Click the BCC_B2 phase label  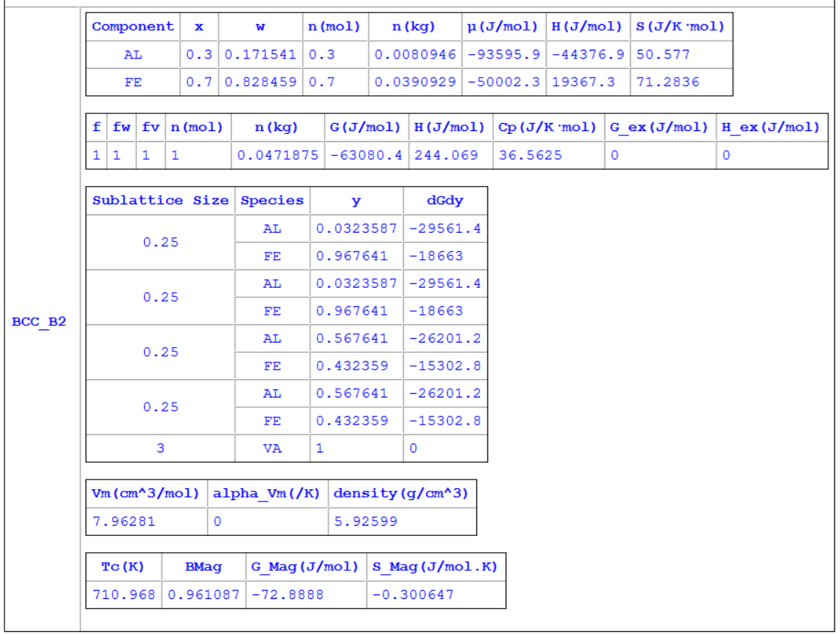[40, 323]
